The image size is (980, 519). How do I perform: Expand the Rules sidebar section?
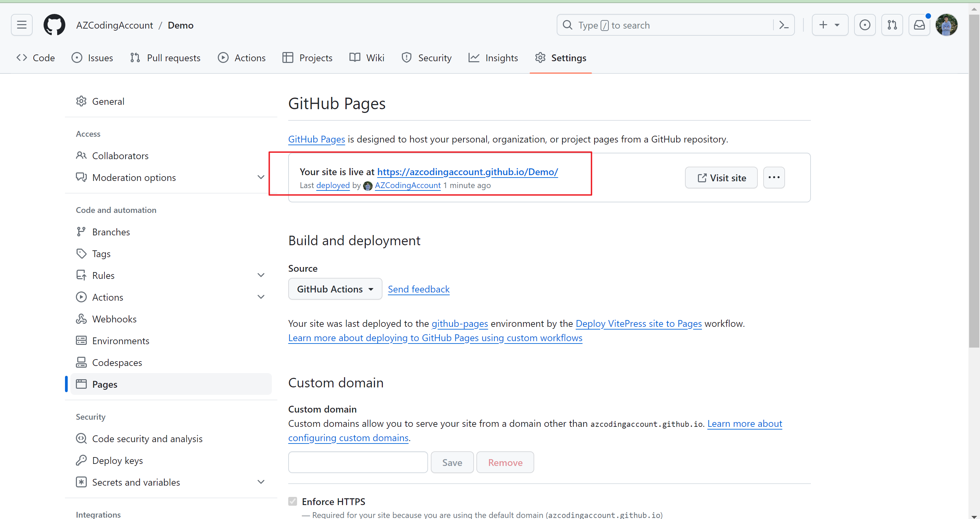point(261,275)
